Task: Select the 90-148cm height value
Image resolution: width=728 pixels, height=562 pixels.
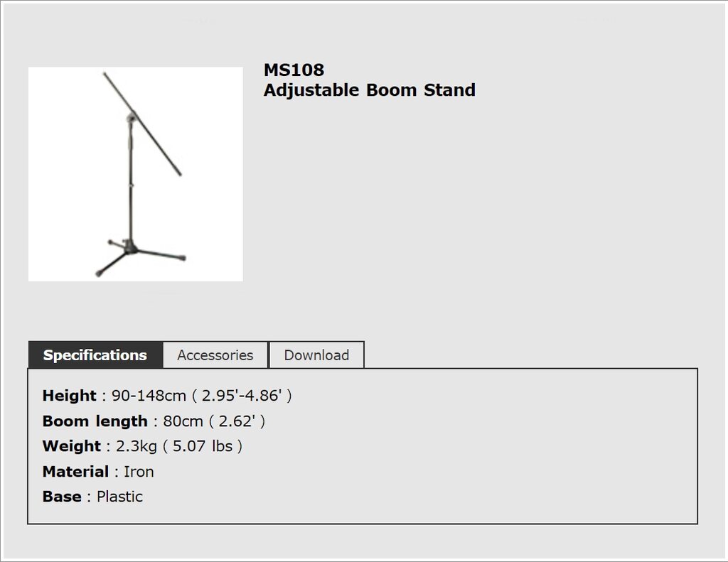Action: click(x=149, y=396)
